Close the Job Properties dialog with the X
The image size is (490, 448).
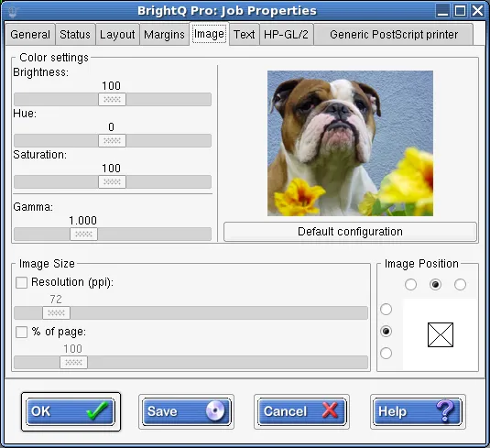click(477, 11)
